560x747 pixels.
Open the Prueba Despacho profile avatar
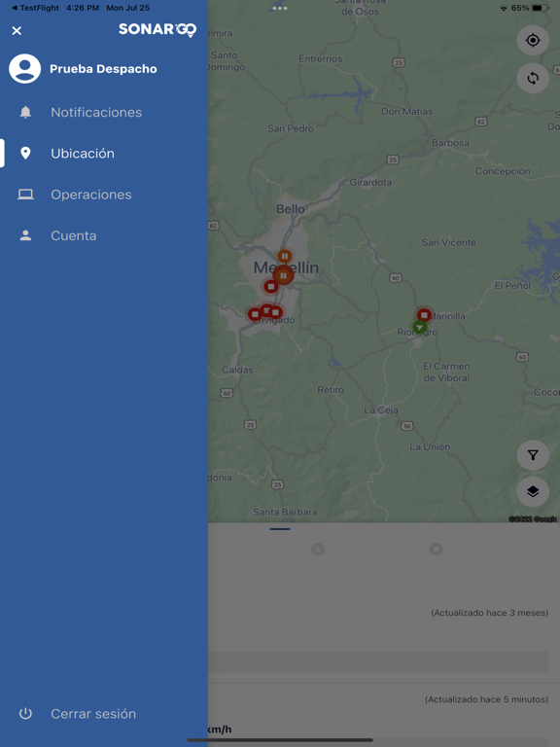(24, 69)
